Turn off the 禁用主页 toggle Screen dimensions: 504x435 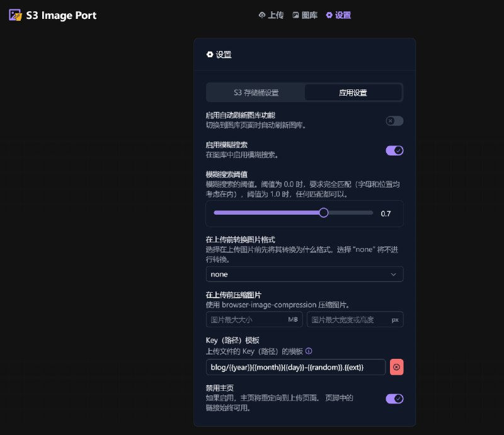pos(394,398)
